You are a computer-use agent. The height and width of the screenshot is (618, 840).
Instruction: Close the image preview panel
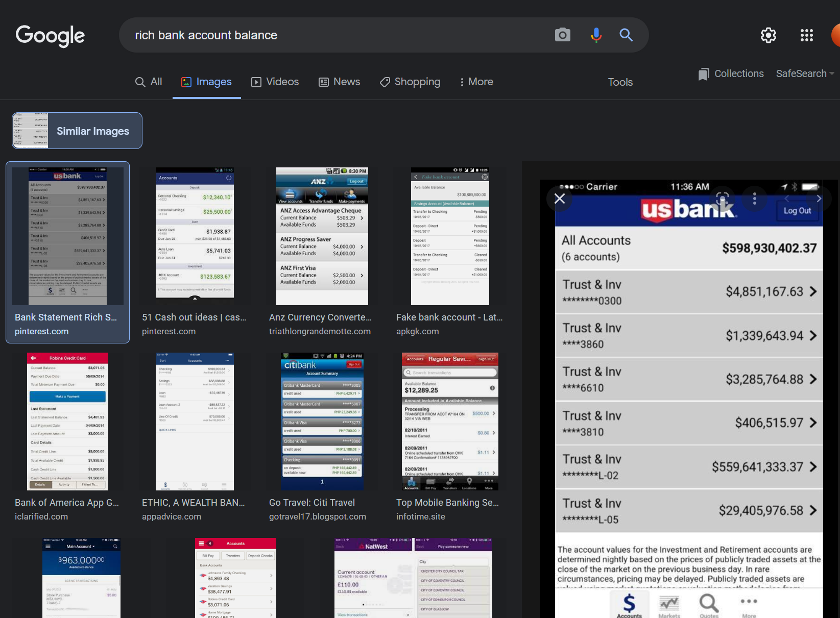tap(560, 199)
